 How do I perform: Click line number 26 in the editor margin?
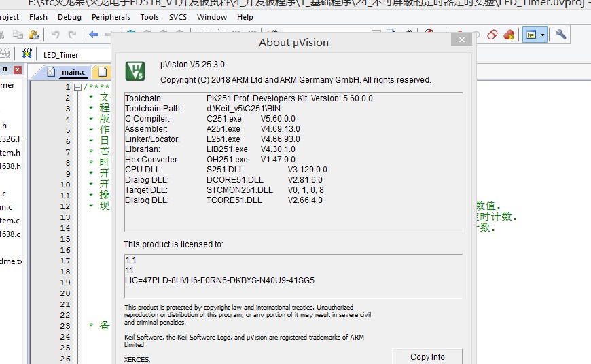[x=65, y=359]
